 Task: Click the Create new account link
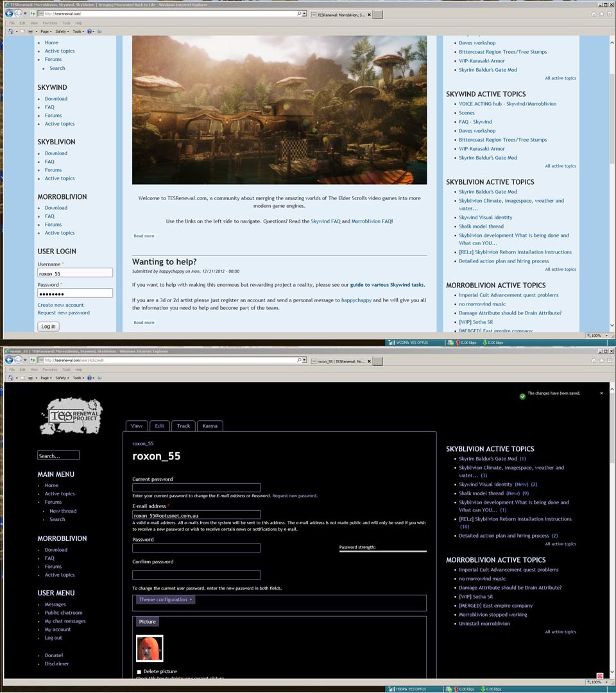point(60,305)
